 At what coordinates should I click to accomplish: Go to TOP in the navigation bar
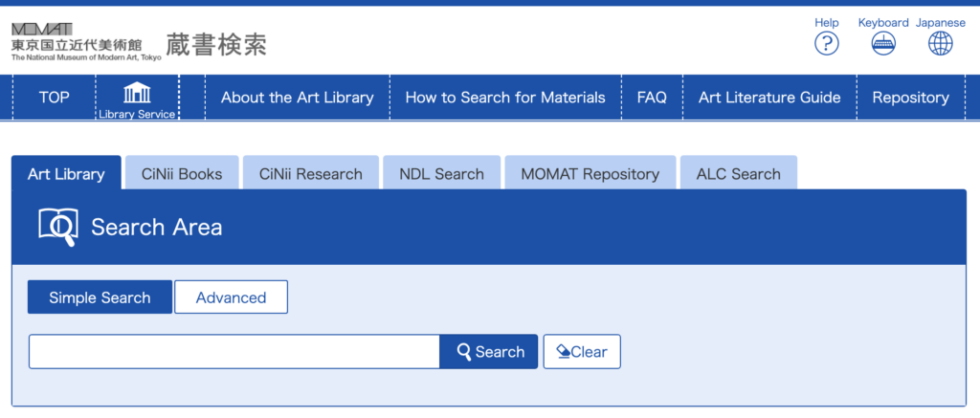coord(55,98)
